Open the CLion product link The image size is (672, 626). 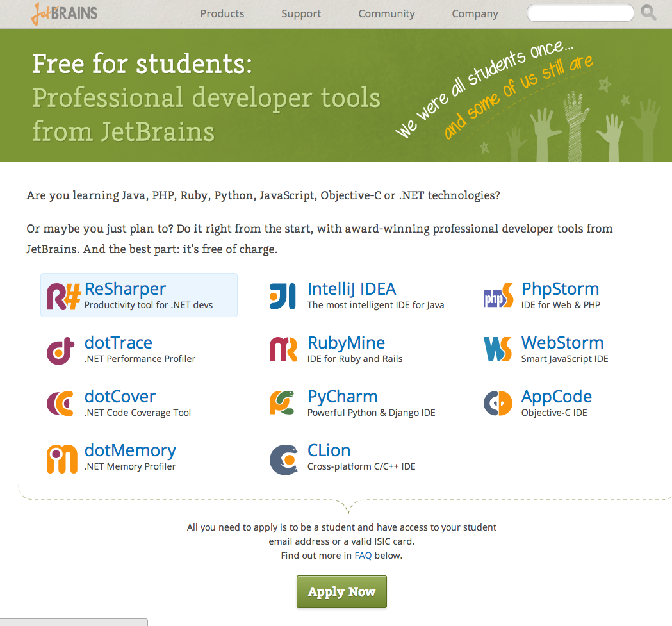(329, 450)
